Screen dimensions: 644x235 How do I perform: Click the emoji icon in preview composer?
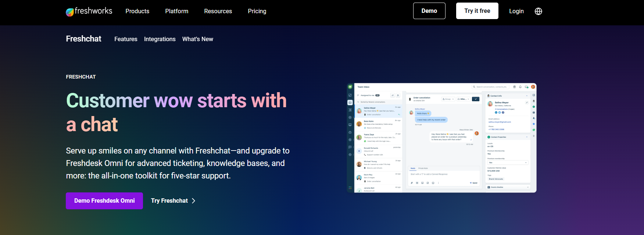[433, 183]
